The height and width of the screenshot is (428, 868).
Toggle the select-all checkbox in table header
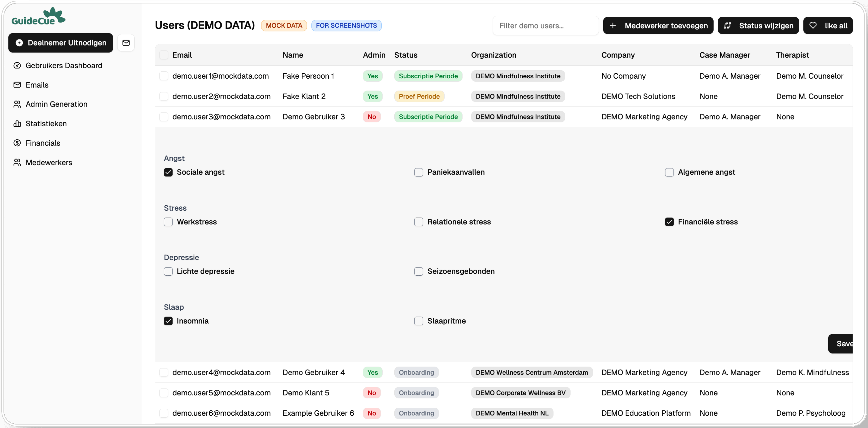click(x=164, y=55)
